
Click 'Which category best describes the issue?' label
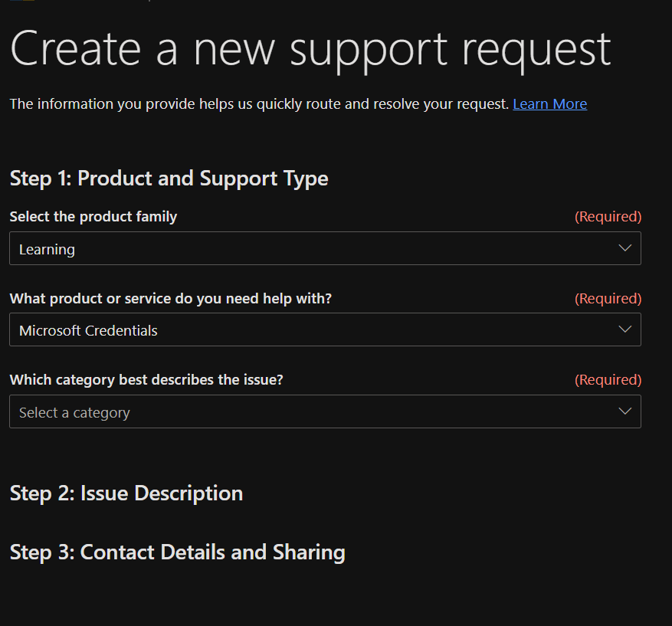coord(146,379)
